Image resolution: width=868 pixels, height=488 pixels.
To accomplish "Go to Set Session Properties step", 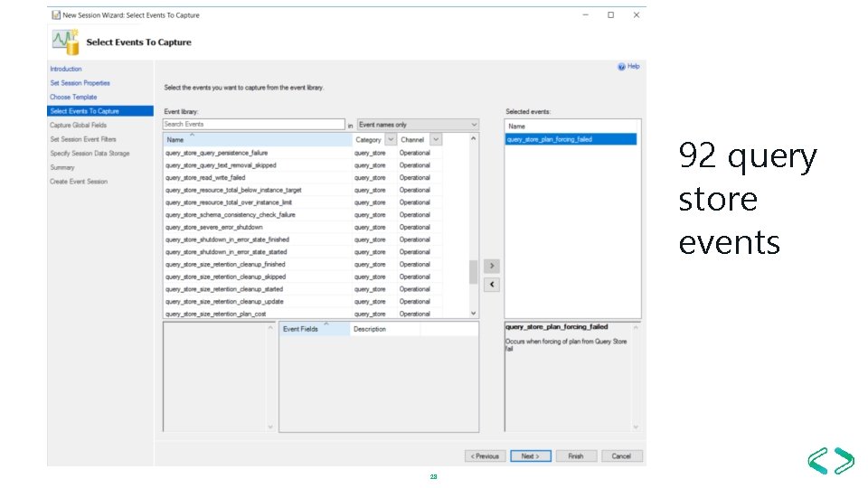I will coord(80,83).
